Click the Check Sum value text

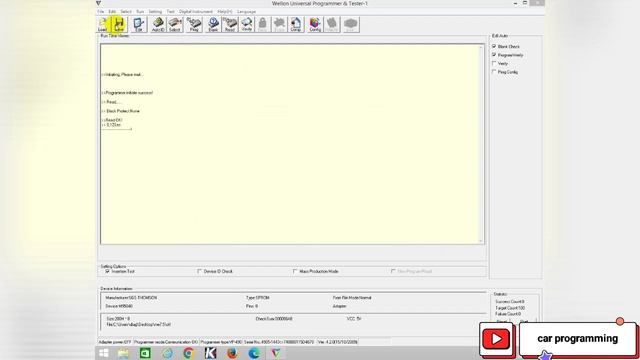click(x=274, y=318)
